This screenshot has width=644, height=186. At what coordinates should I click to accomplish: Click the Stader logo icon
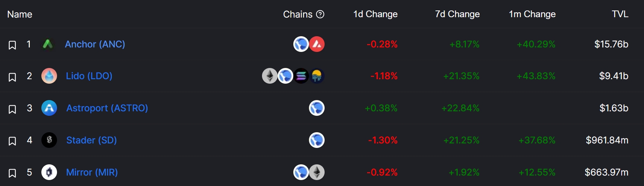pos(49,140)
